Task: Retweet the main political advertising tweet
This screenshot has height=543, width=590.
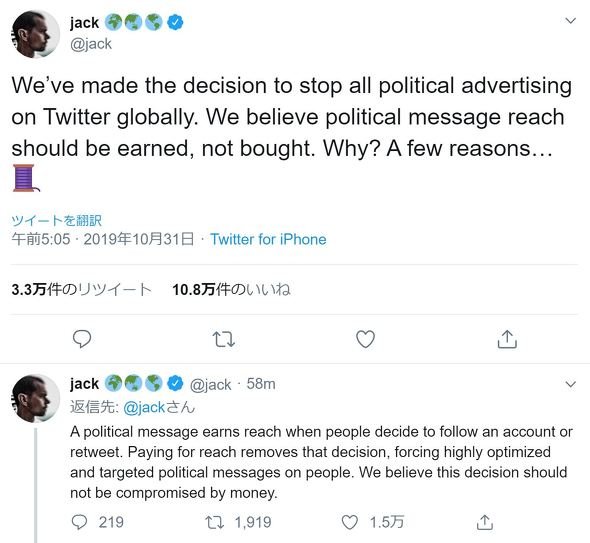Action: [x=224, y=339]
